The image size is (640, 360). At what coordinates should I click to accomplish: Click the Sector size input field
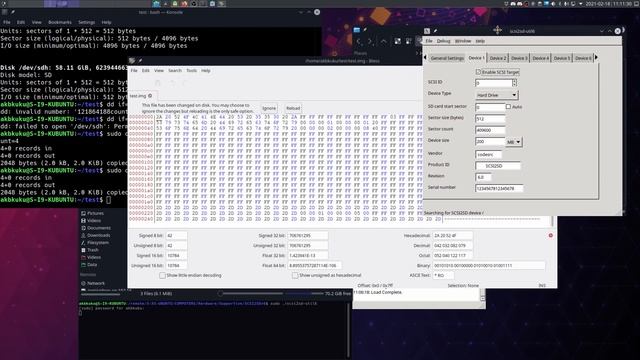[490, 119]
